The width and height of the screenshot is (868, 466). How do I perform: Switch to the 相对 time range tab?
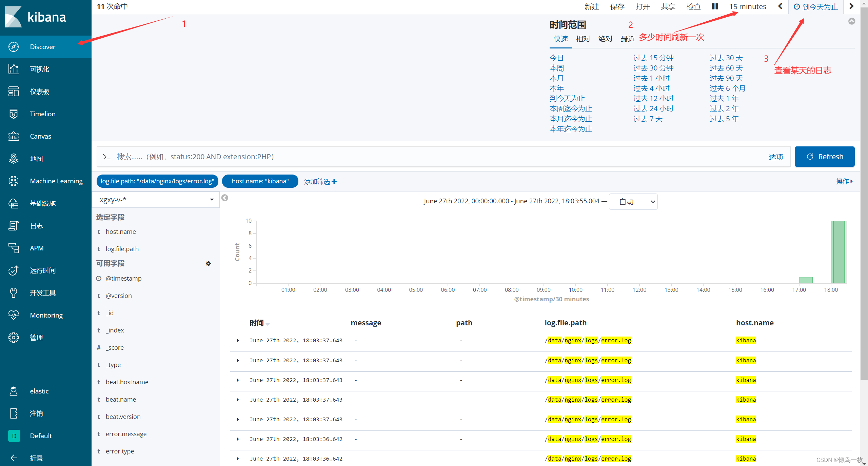[583, 39]
